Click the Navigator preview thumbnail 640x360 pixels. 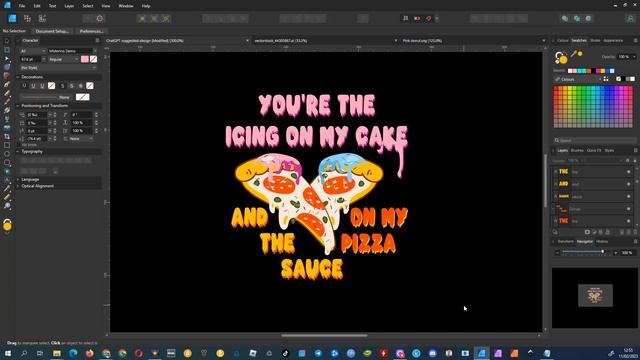(595, 295)
